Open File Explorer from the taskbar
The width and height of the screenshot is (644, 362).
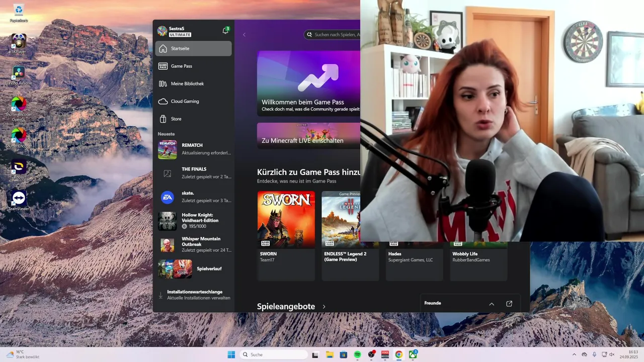(x=330, y=354)
